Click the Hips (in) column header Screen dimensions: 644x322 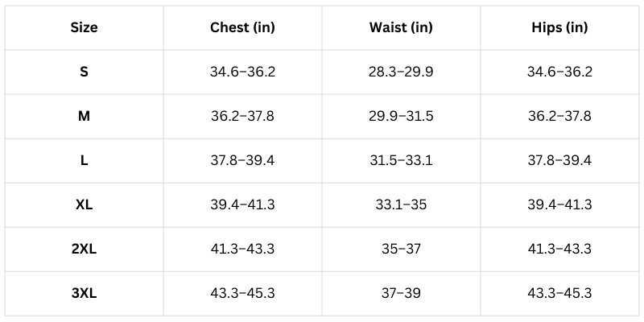click(560, 28)
